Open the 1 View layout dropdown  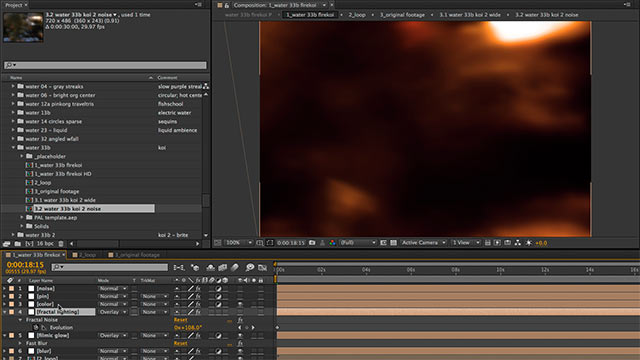465,242
